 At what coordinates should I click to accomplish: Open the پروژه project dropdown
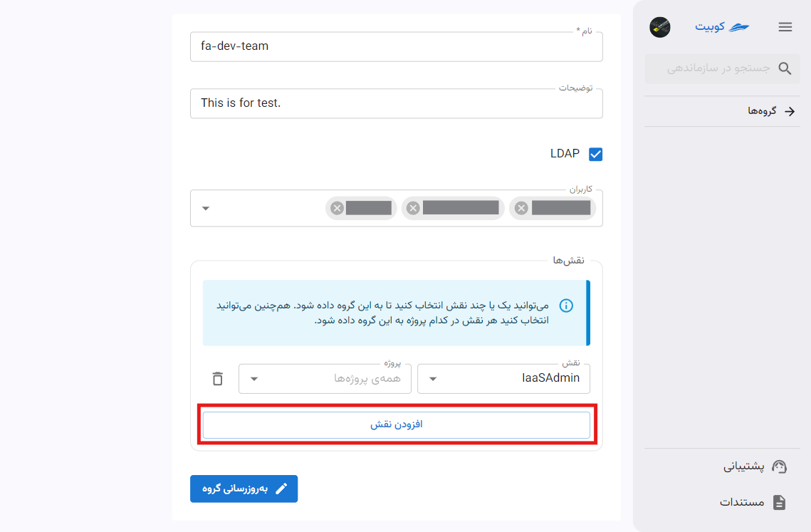coord(325,379)
